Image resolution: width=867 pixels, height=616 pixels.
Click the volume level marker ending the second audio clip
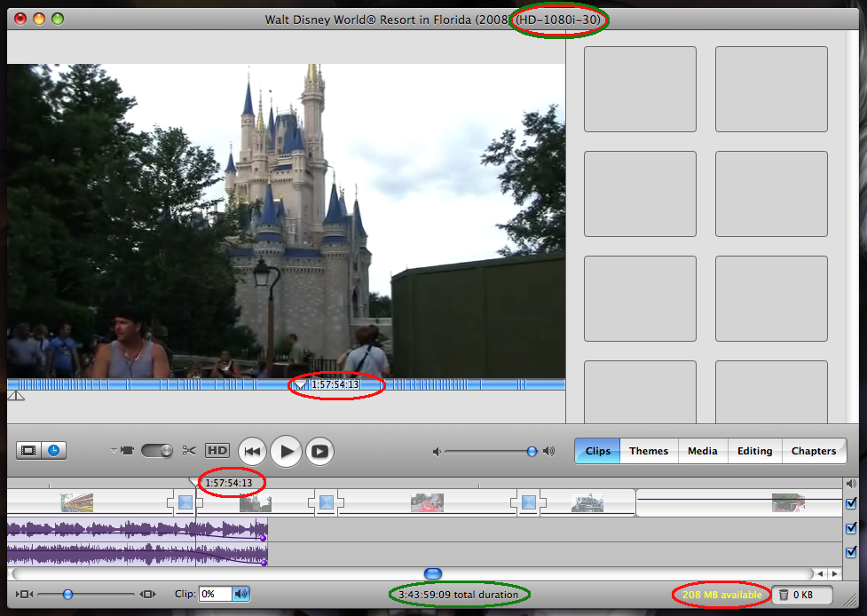[x=264, y=563]
